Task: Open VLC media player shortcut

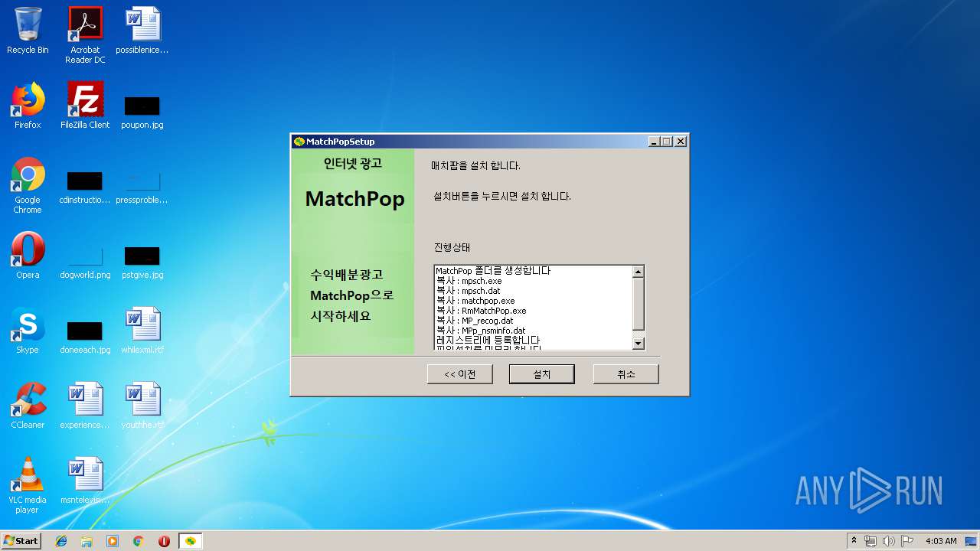Action: point(28,486)
